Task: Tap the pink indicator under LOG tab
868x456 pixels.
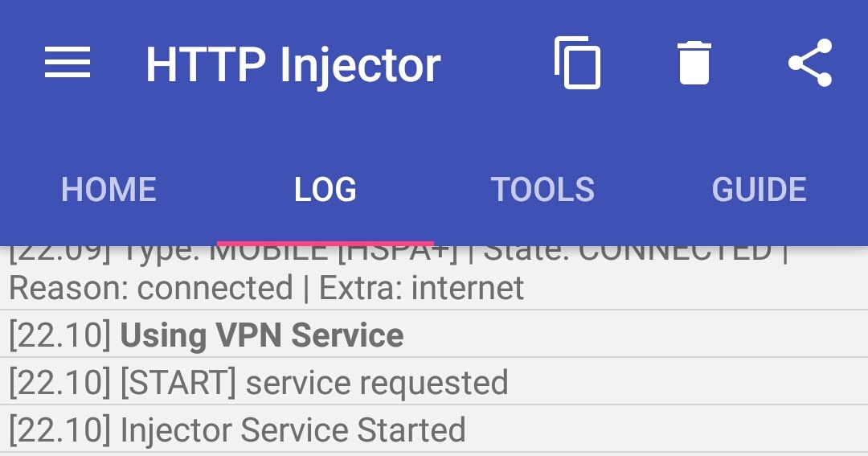Action: pyautogui.click(x=325, y=243)
